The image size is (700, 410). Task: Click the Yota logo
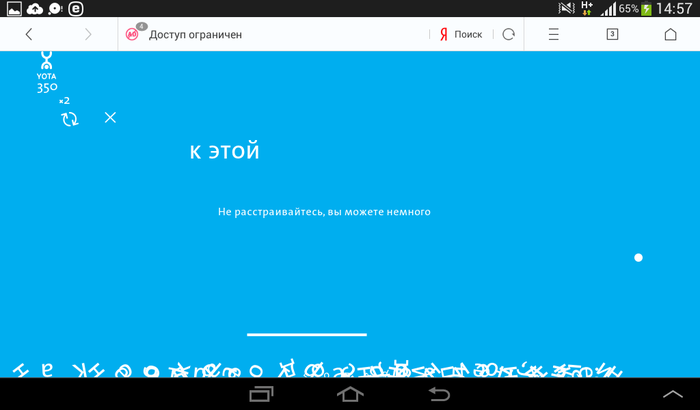[x=47, y=72]
